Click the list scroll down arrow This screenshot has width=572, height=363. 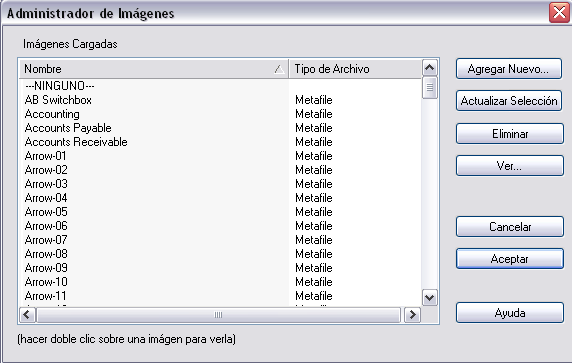(430, 298)
